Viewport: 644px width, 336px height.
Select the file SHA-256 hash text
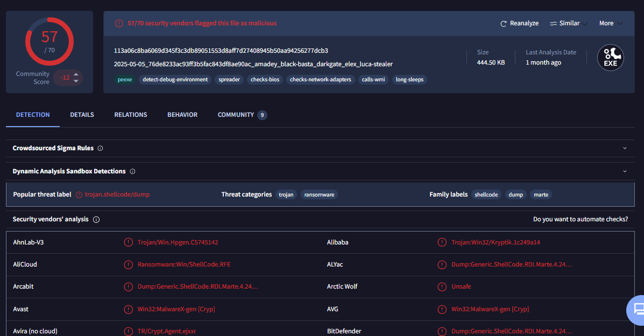pos(221,51)
